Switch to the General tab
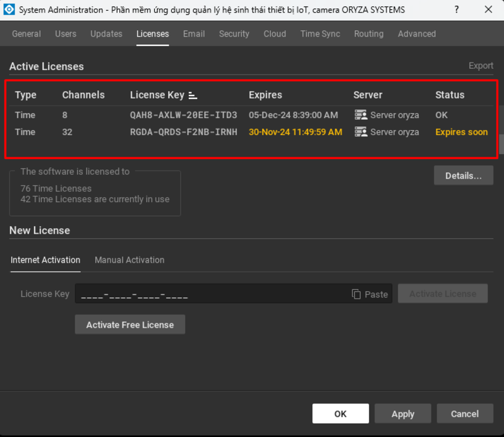Viewport: 504px width, 437px height. click(x=27, y=33)
